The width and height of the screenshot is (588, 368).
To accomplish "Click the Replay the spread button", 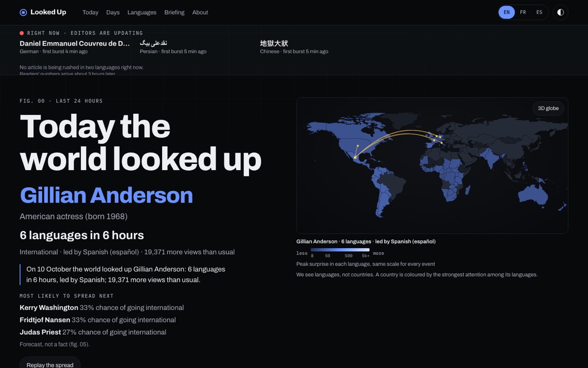I will click(x=50, y=364).
